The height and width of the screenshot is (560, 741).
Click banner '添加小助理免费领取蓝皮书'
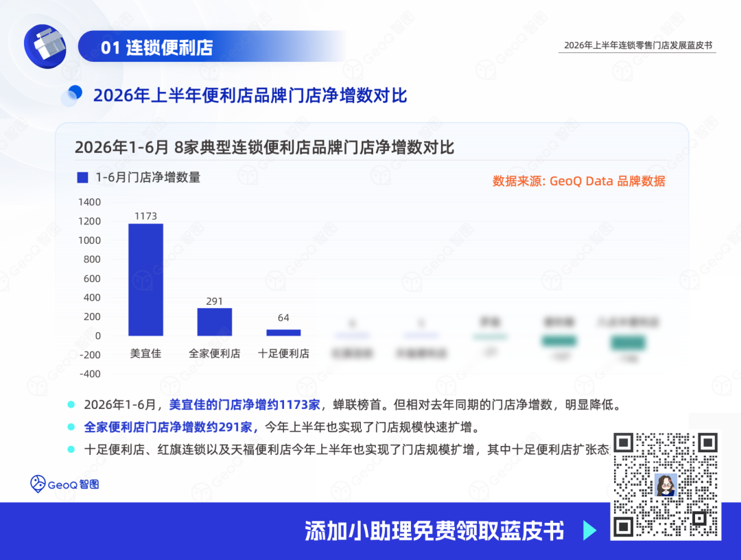(x=434, y=530)
